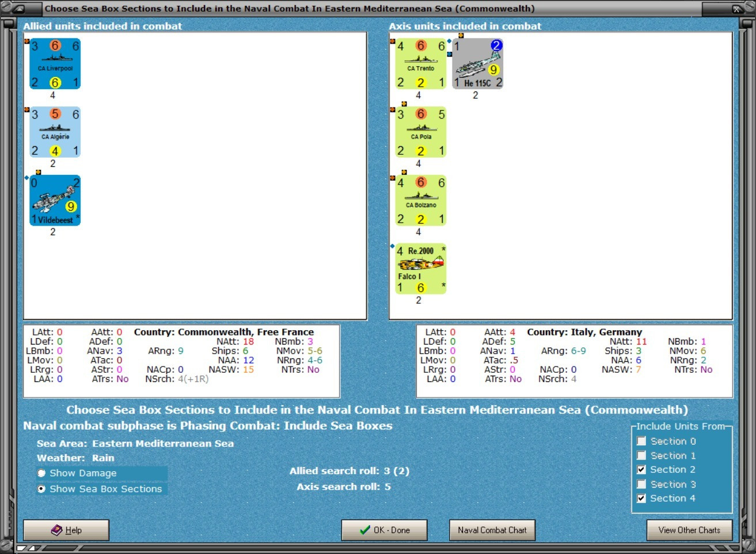Click the Axis units included in combat heading
Image resolution: width=756 pixels, height=554 pixels.
coord(465,26)
